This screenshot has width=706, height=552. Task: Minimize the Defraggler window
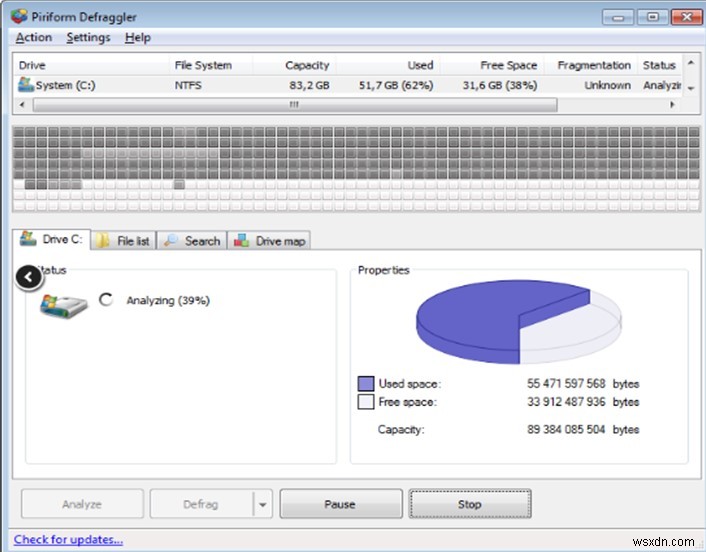tap(618, 17)
